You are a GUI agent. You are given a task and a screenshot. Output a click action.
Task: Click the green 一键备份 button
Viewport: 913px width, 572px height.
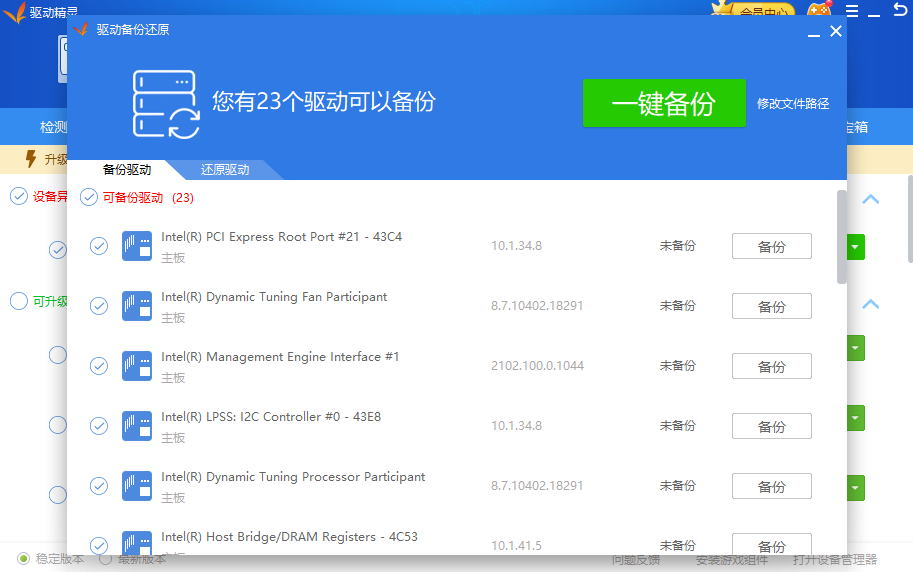[664, 103]
